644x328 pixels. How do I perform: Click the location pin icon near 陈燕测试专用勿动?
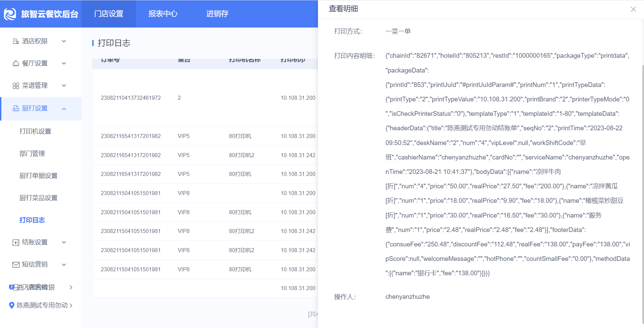12,305
